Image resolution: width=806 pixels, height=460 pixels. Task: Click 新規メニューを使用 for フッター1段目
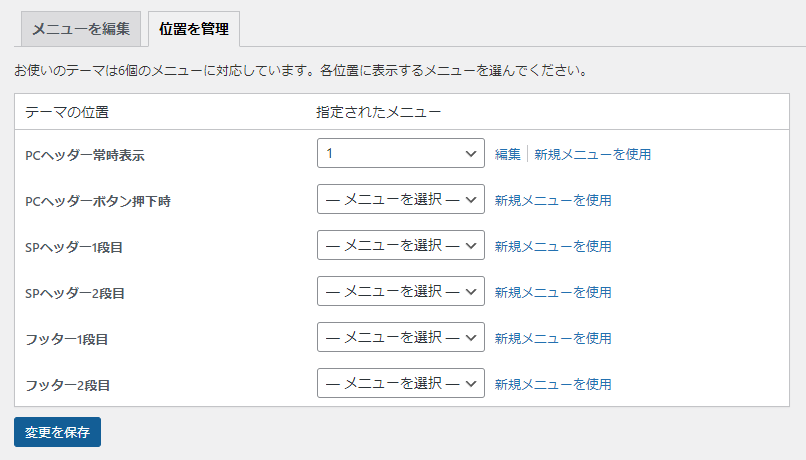pos(553,338)
